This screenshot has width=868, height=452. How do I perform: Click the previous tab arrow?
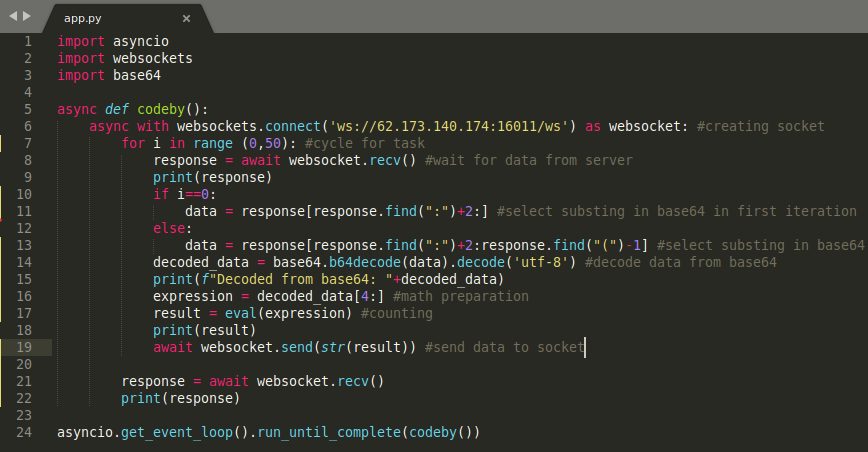[13, 16]
